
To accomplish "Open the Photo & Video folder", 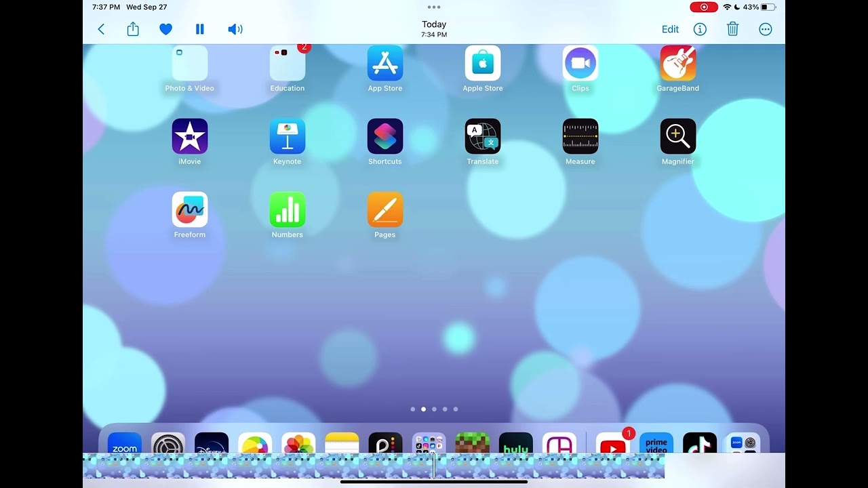I will point(190,63).
